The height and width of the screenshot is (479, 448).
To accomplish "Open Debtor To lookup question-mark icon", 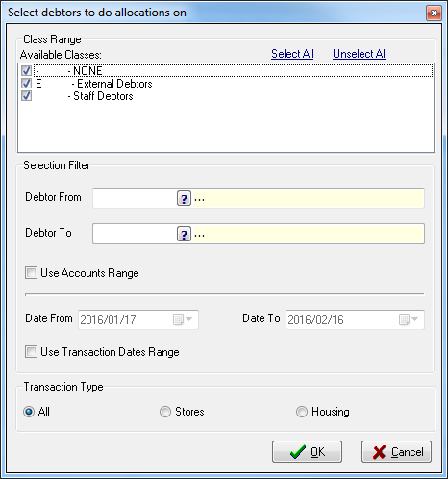I will [184, 234].
